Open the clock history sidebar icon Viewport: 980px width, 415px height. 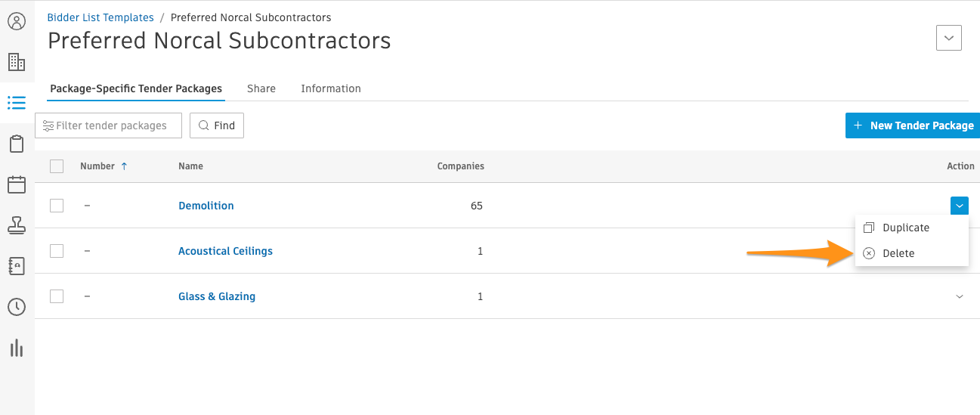pyautogui.click(x=17, y=307)
